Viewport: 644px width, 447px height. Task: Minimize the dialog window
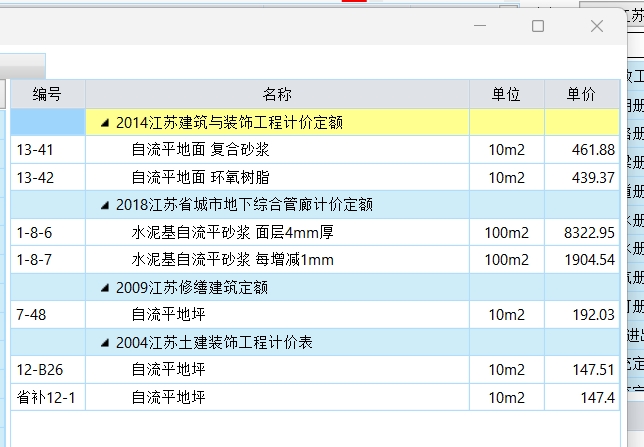tap(480, 26)
